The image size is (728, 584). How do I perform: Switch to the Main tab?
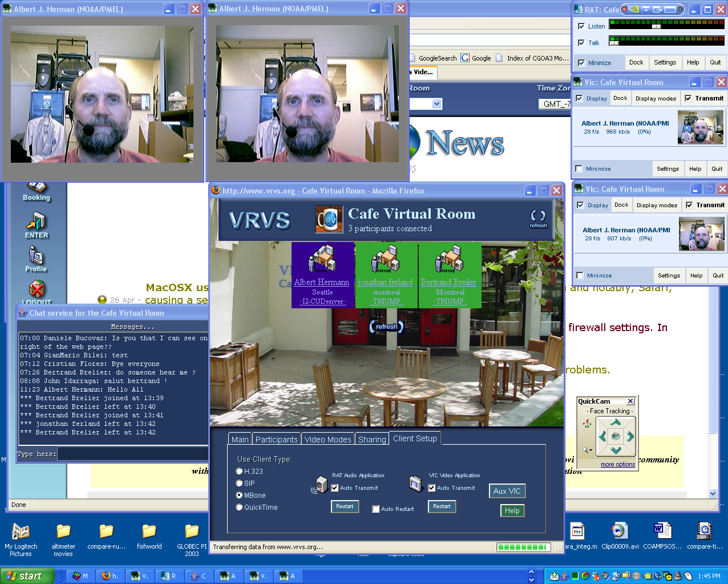click(x=240, y=440)
